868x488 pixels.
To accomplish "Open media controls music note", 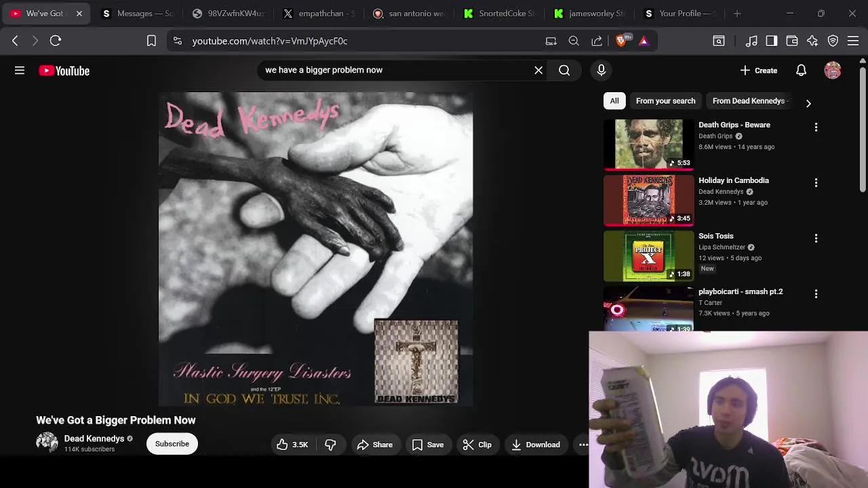I will click(x=751, y=41).
